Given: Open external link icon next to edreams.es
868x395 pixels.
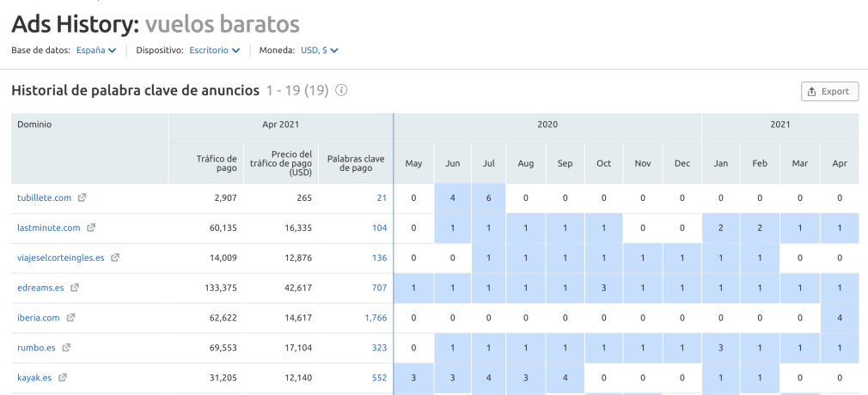Looking at the screenshot, I should (x=75, y=288).
